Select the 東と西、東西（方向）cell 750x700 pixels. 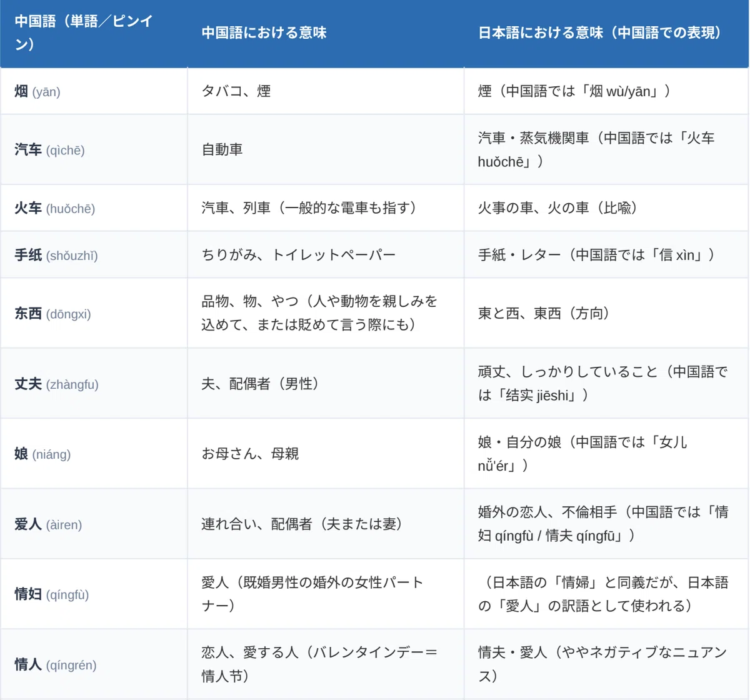tap(606, 313)
